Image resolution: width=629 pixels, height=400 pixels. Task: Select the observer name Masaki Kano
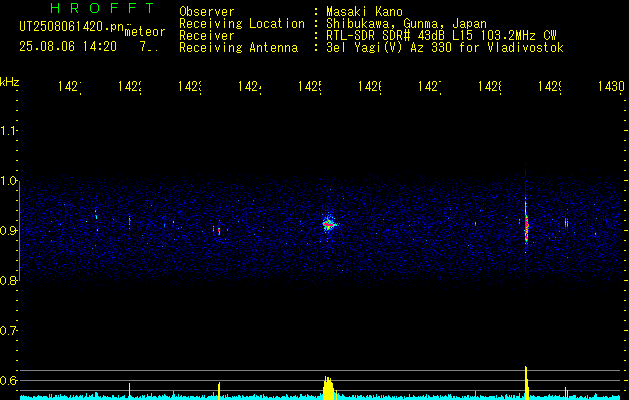pos(364,12)
